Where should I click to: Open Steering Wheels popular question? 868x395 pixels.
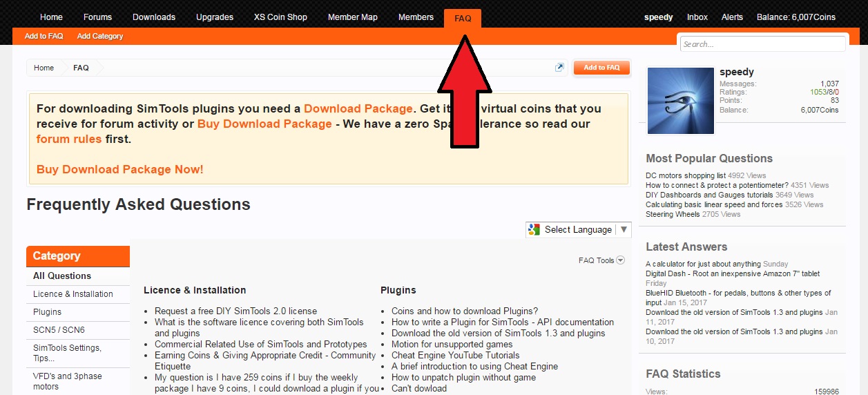coord(673,214)
